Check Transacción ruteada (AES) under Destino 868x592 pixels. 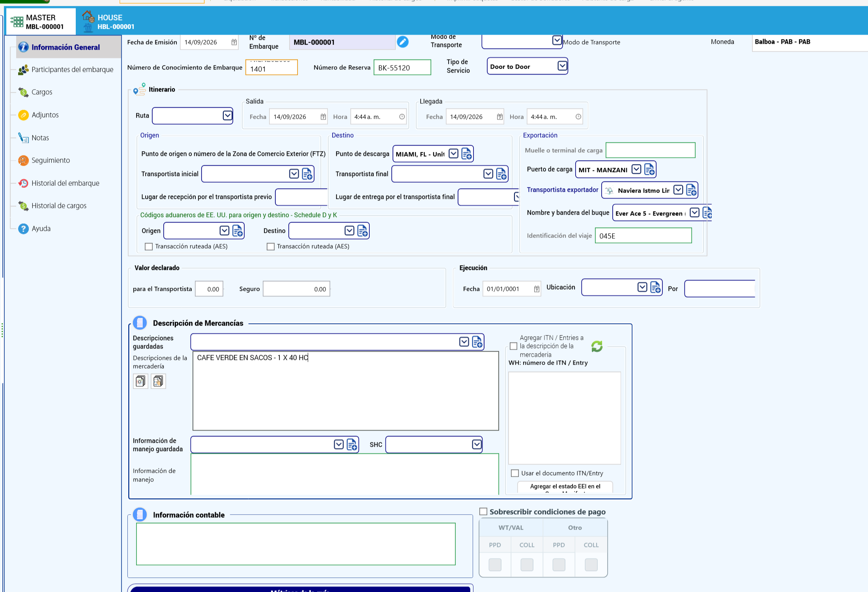(x=271, y=247)
